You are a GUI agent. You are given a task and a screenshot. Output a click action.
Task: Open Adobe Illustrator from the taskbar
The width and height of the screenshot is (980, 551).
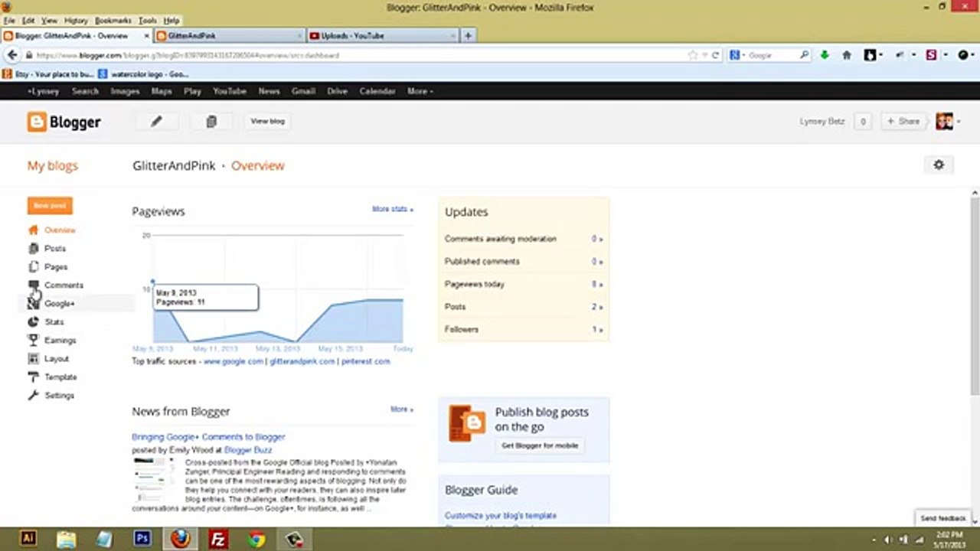28,539
